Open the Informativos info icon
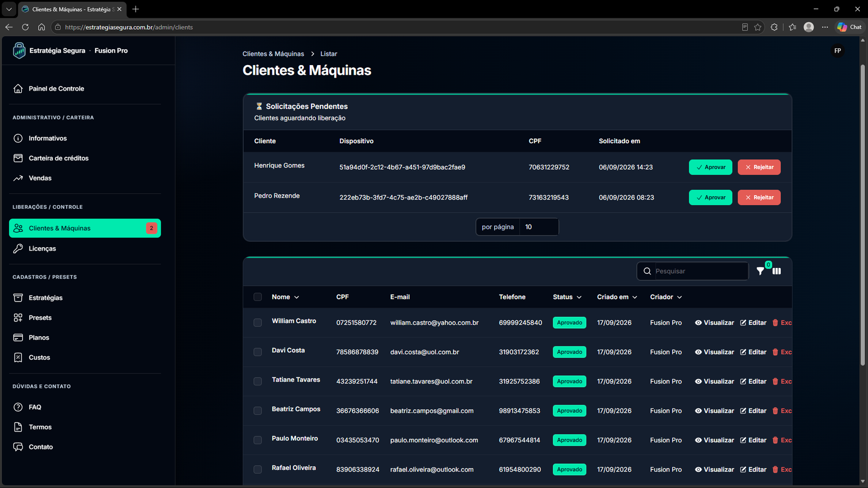868x488 pixels. pyautogui.click(x=18, y=138)
